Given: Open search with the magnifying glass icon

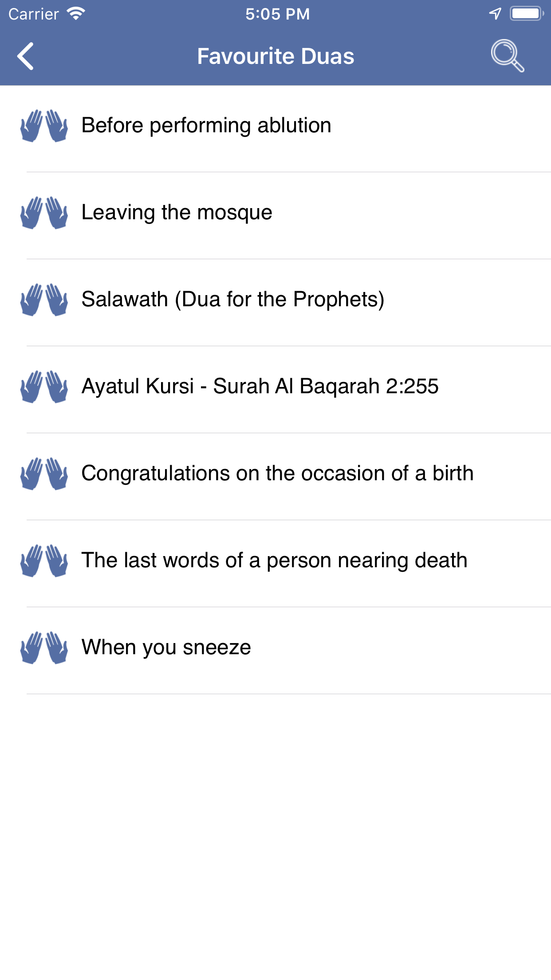Looking at the screenshot, I should [x=507, y=56].
